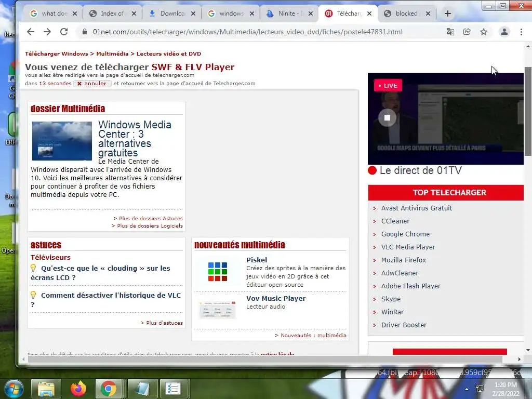Open the Vov Music Player link
The width and height of the screenshot is (532, 399).
point(276,299)
